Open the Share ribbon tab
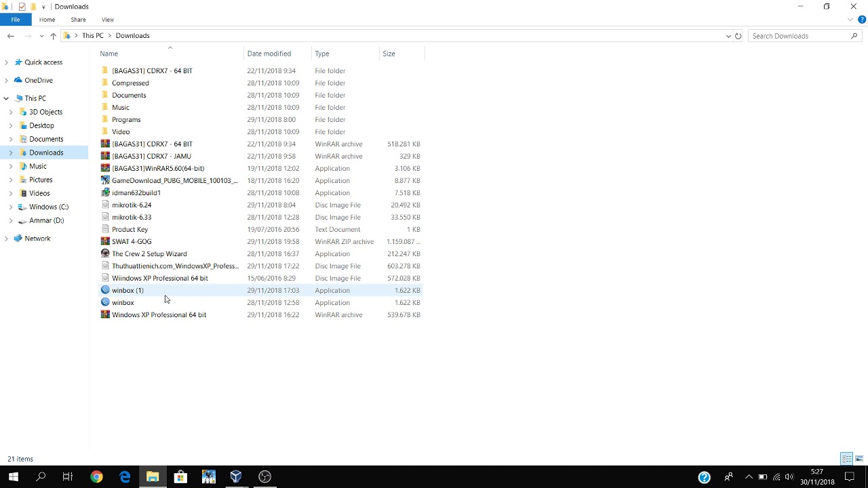The height and width of the screenshot is (488, 868). coord(78,20)
